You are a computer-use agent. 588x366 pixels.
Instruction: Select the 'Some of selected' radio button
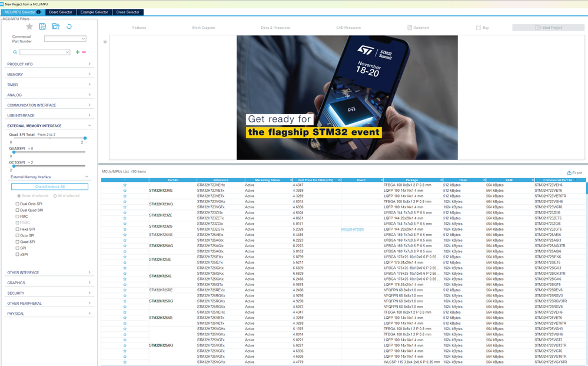(x=19, y=196)
